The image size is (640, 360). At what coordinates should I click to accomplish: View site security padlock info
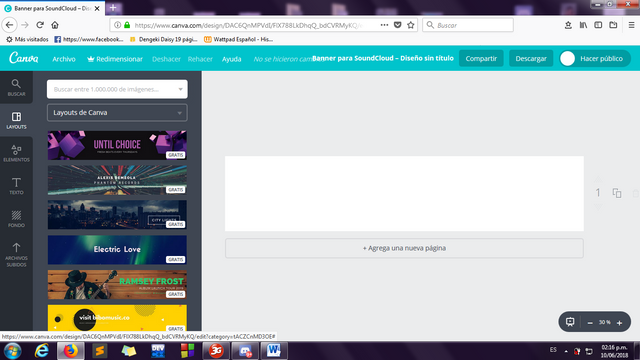[127, 25]
